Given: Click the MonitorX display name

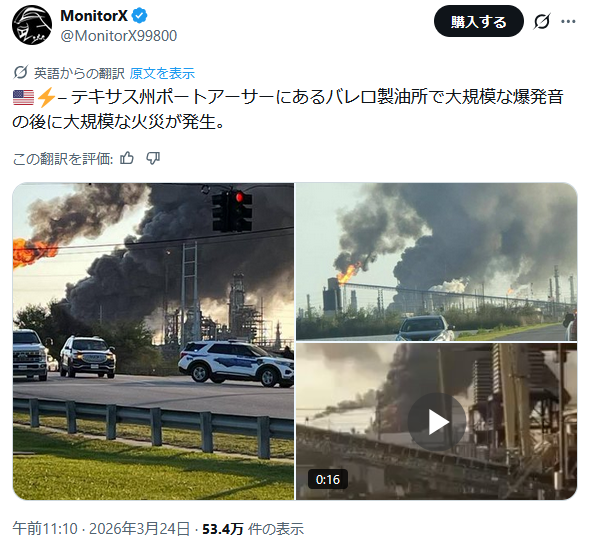Looking at the screenshot, I should [x=94, y=16].
